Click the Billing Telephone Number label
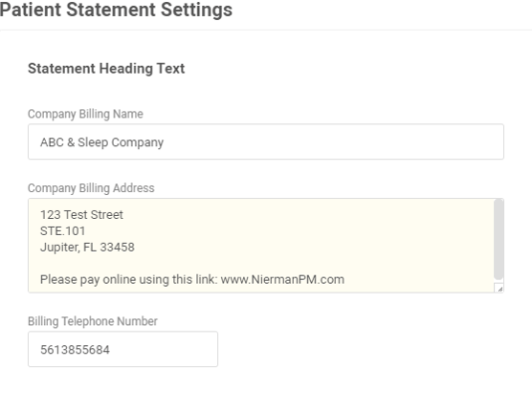The image size is (532, 412). pos(92,321)
